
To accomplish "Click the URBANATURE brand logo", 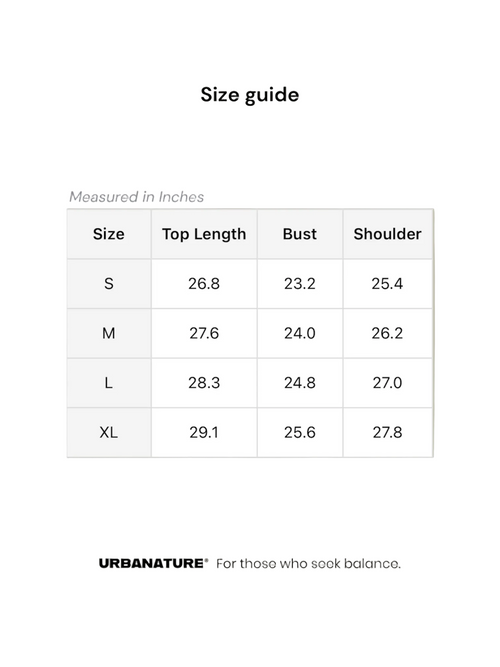I will (x=154, y=564).
